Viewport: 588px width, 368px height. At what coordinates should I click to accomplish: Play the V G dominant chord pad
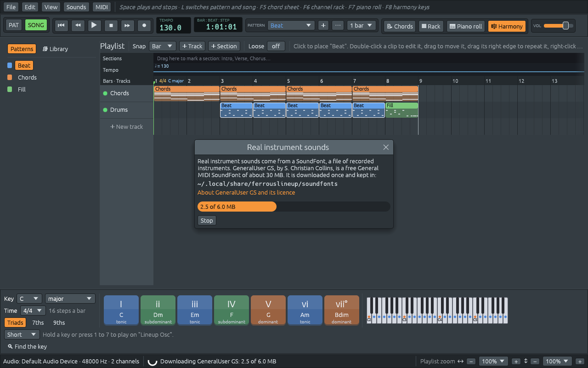pyautogui.click(x=268, y=310)
